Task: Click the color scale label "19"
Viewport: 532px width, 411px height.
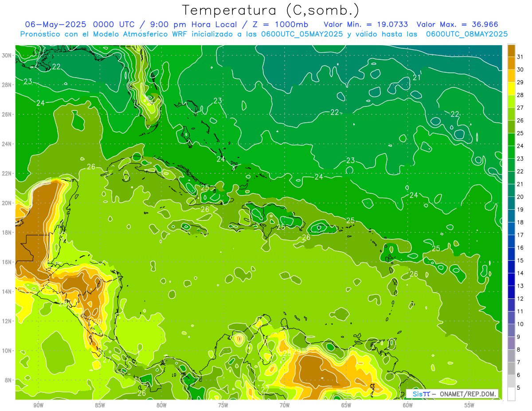Action: (520, 210)
